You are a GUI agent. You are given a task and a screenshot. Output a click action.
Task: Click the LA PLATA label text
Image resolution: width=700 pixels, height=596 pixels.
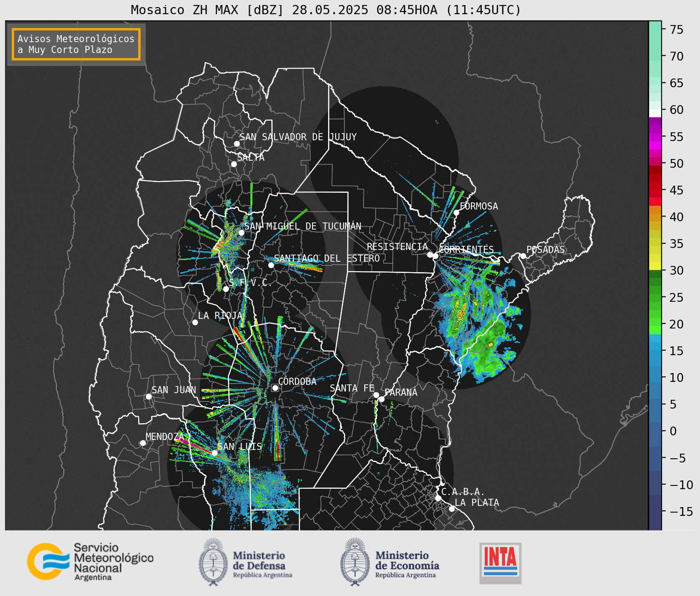[x=477, y=503]
